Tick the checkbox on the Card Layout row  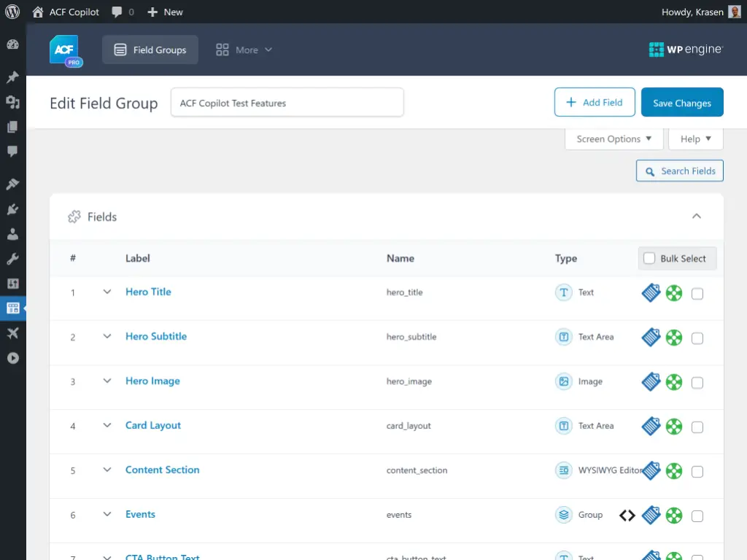click(x=697, y=426)
